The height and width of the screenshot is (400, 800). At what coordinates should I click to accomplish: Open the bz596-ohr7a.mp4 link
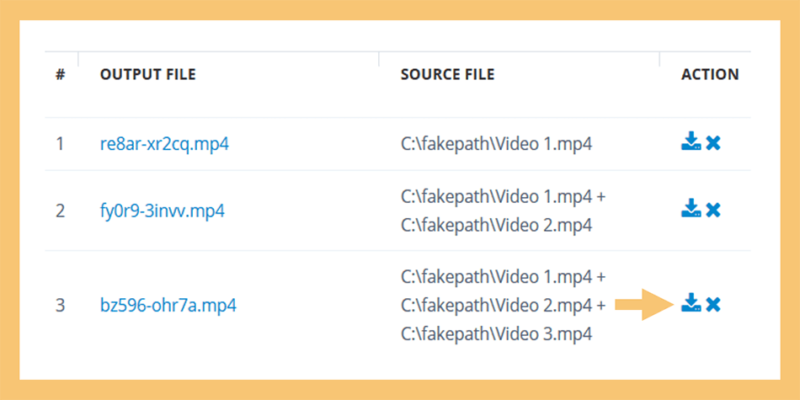point(168,306)
